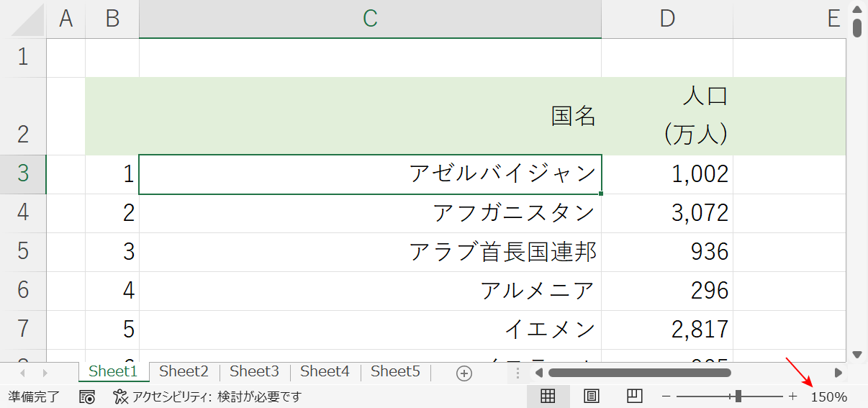
Task: Open the Sheet3 tab
Action: click(x=254, y=371)
